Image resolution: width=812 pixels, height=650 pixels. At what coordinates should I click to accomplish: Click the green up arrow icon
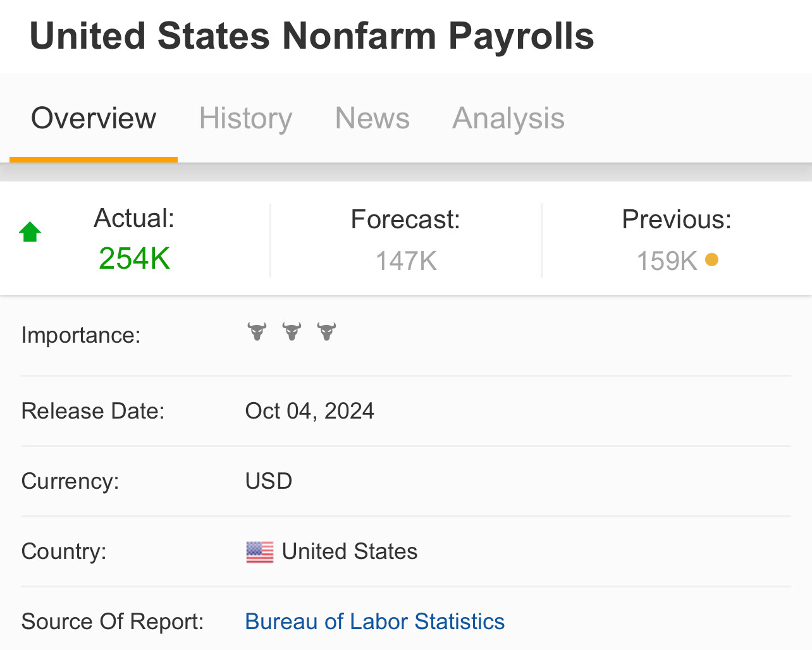[x=30, y=232]
